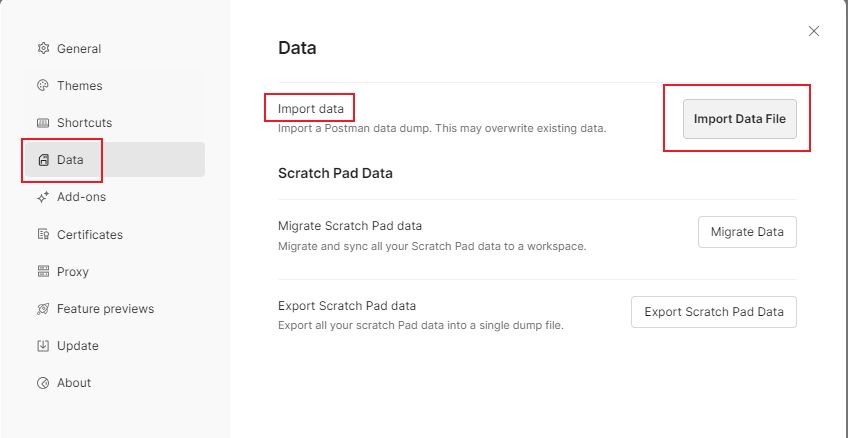Open the General settings tab
848x438 pixels.
click(79, 48)
